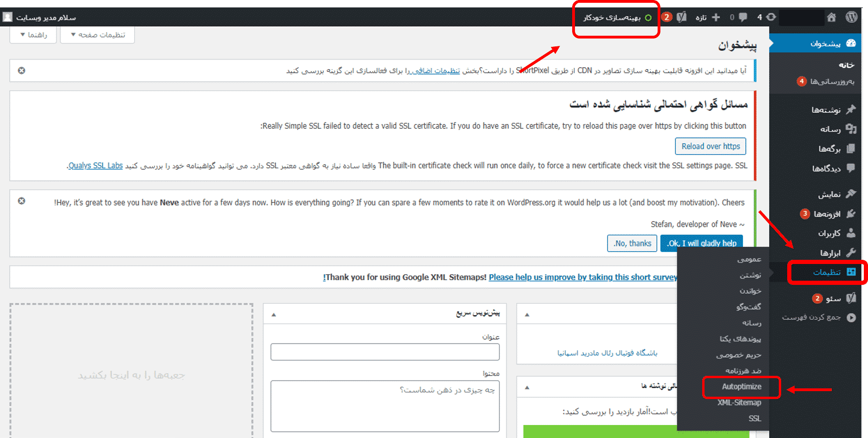The width and height of the screenshot is (868, 438).
Task: Dismiss the ShortPixel CDN notice
Action: [x=21, y=71]
